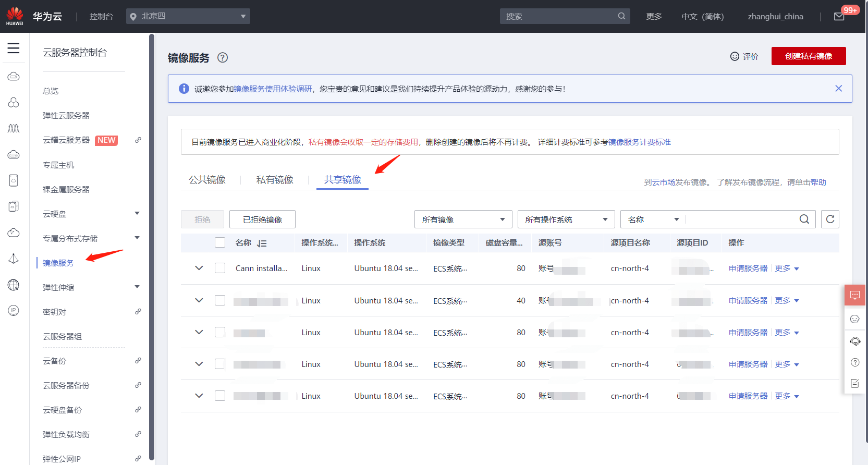The height and width of the screenshot is (465, 868).
Task: Switch to the 公共镜像 tab
Action: coord(207,180)
